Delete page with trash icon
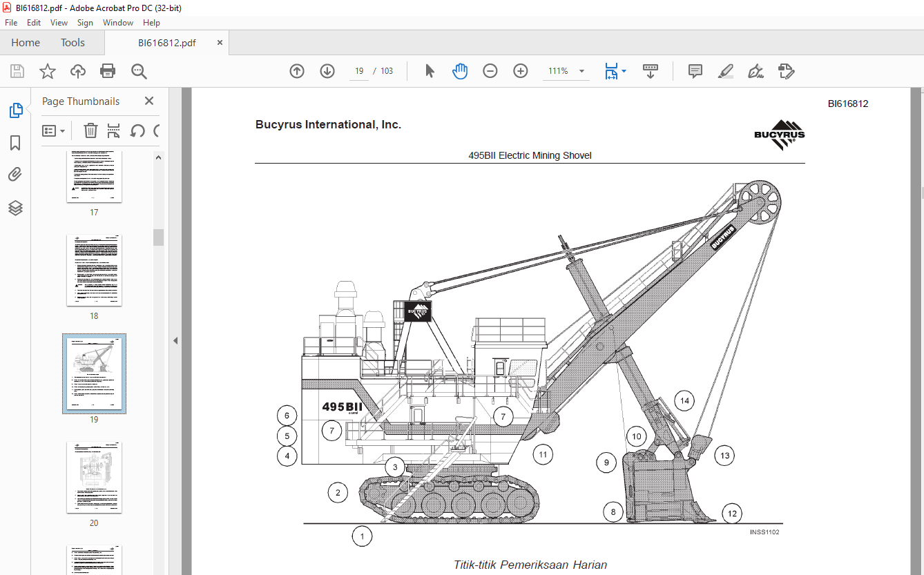The width and height of the screenshot is (924, 575). [x=90, y=130]
